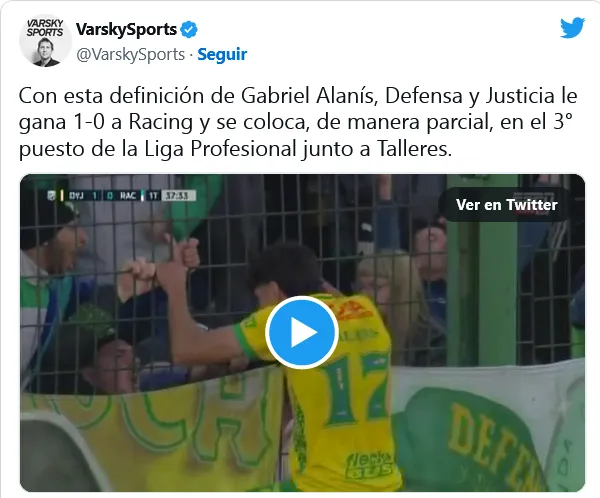The width and height of the screenshot is (600, 498).
Task: Open the VarskySports profile avatar
Action: [x=45, y=41]
